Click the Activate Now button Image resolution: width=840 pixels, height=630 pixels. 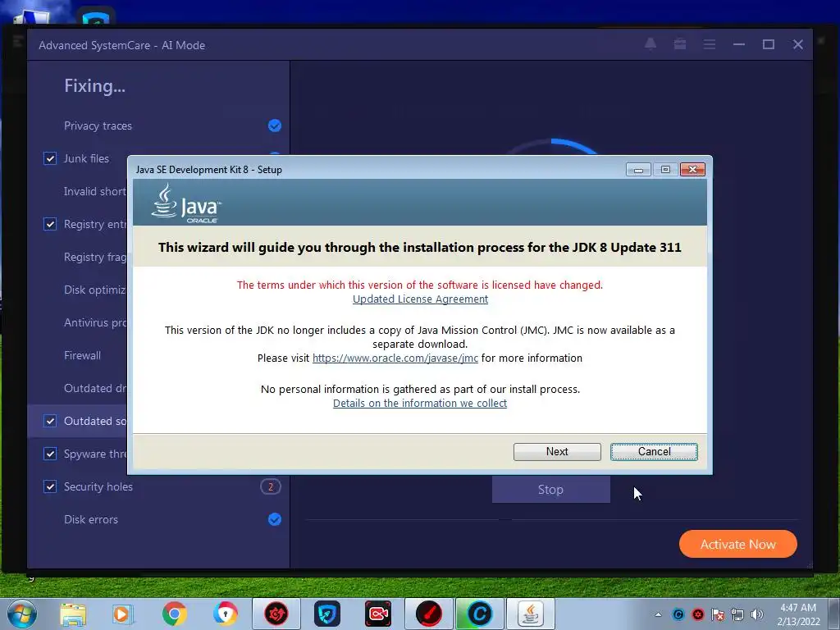coord(737,545)
